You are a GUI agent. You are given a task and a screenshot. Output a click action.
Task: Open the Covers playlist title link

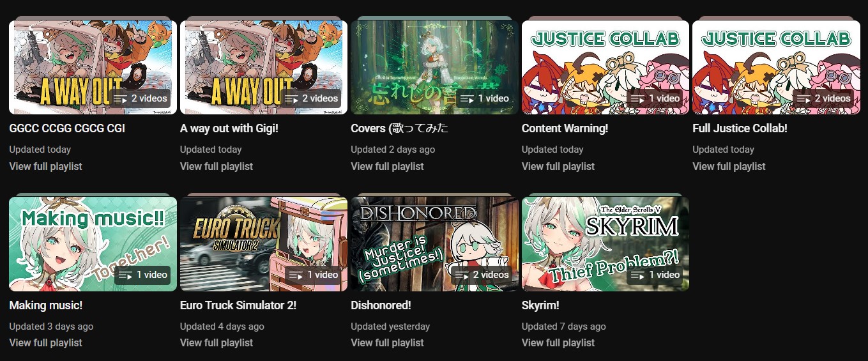coord(400,128)
